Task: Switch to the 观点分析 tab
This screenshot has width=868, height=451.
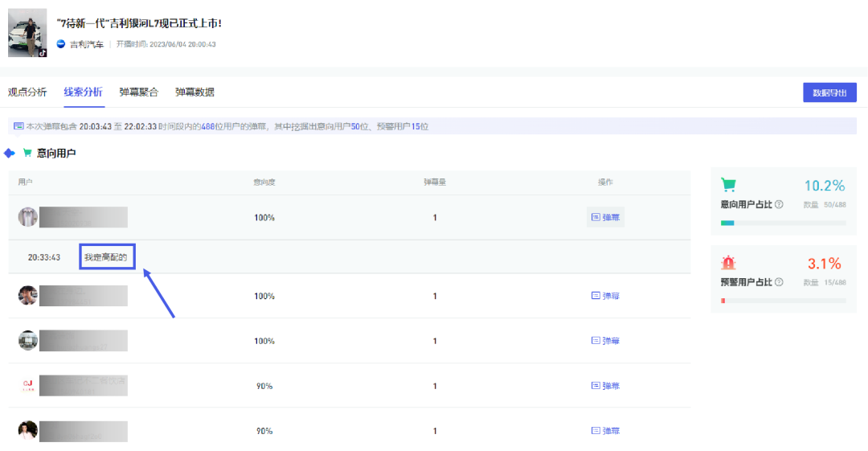Action: click(x=27, y=92)
